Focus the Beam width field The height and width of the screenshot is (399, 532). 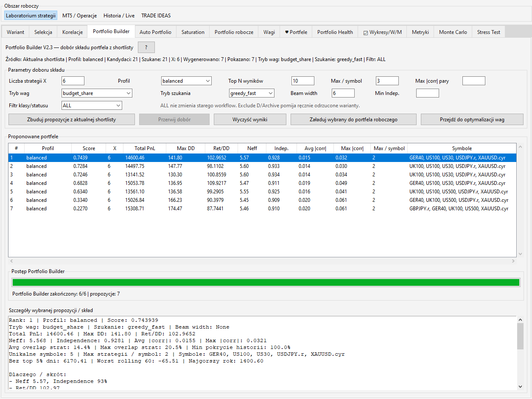(343, 93)
